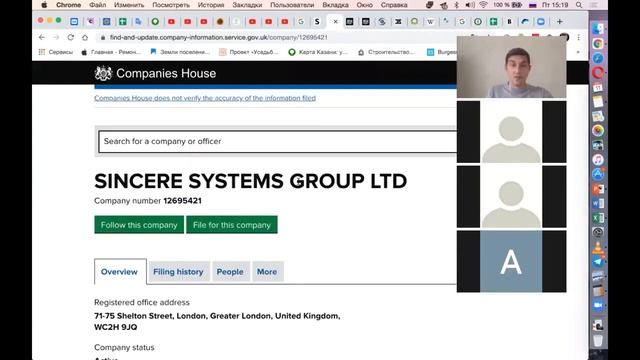Go to Chrome home page
This screenshot has height=360, width=640.
pyautogui.click(x=85, y=37)
